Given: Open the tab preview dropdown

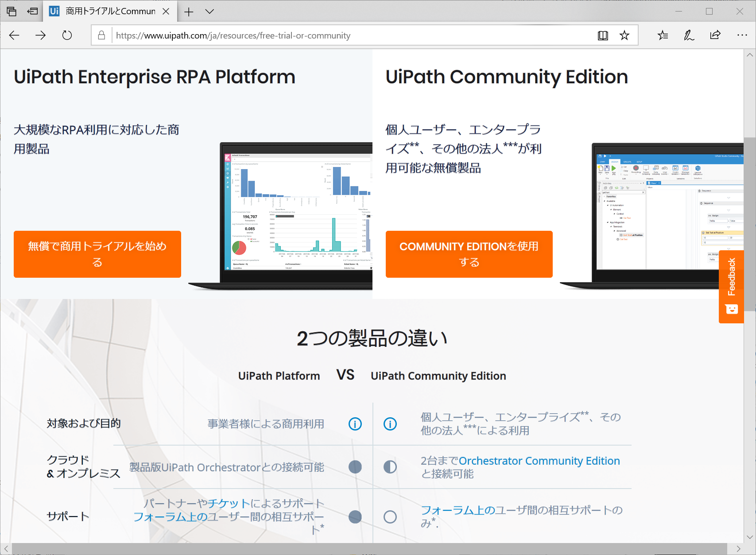Looking at the screenshot, I should (209, 11).
